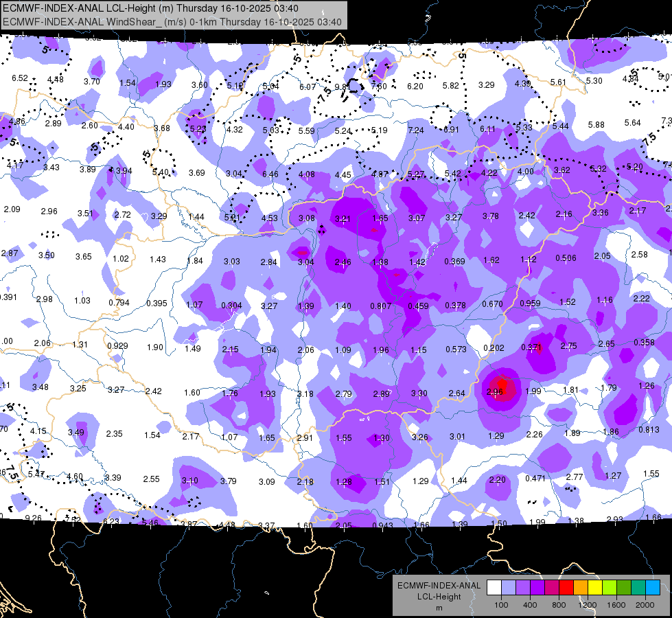The height and width of the screenshot is (618, 672).
Task: Click the wind shear value 2.77
Action: pos(574,477)
